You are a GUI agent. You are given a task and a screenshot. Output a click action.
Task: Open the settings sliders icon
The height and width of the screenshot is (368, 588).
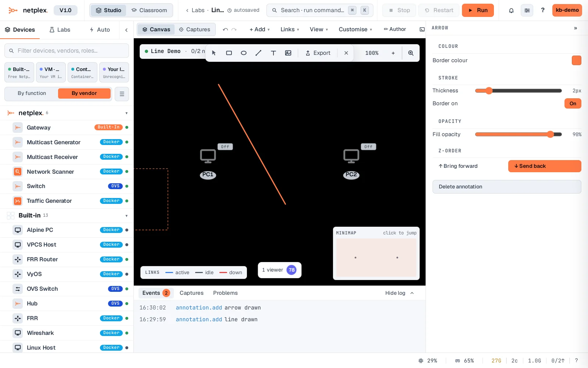[527, 10]
